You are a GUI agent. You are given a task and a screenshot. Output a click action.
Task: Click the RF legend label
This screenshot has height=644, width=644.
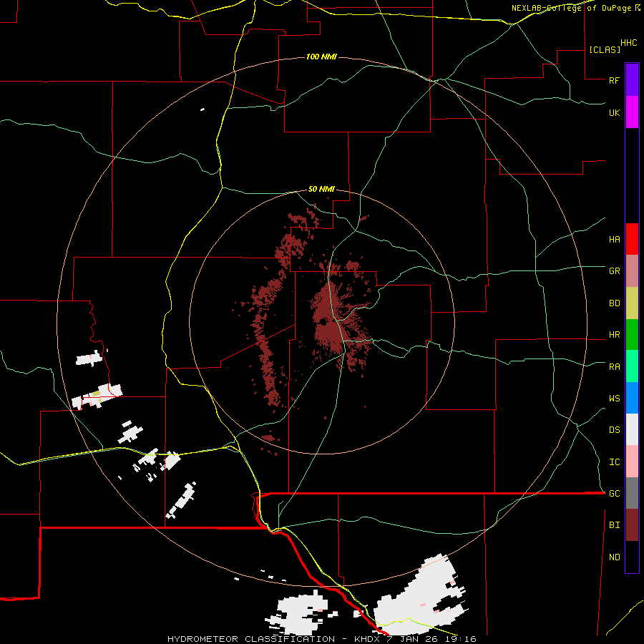(x=614, y=80)
